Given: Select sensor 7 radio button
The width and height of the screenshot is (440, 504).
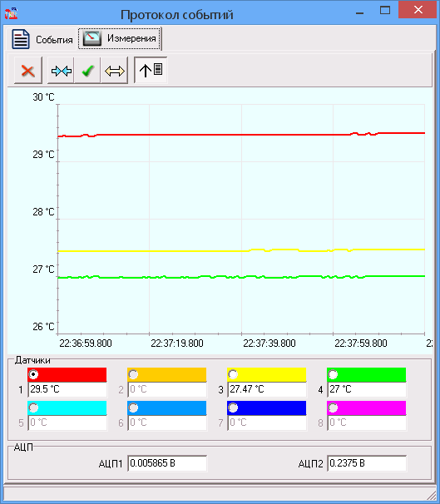Looking at the screenshot, I should [233, 408].
